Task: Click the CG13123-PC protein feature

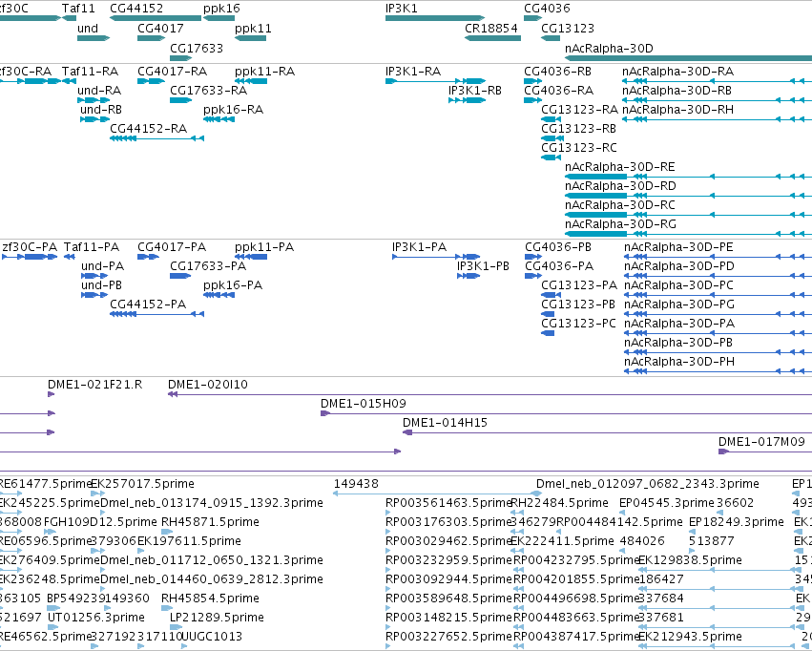Action: [x=548, y=333]
